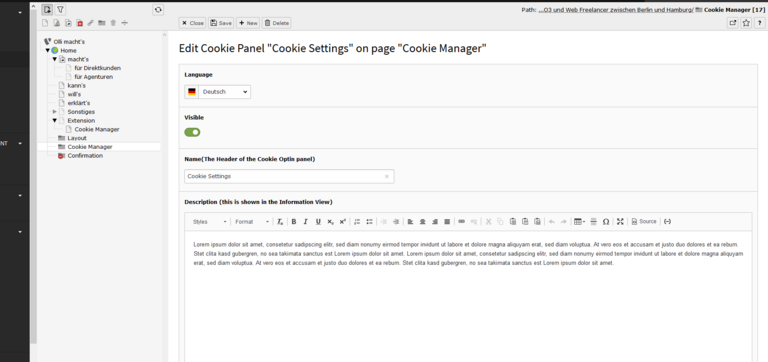Viewport: 768px width, 362px height.
Task: Click the Close button
Action: click(x=192, y=23)
